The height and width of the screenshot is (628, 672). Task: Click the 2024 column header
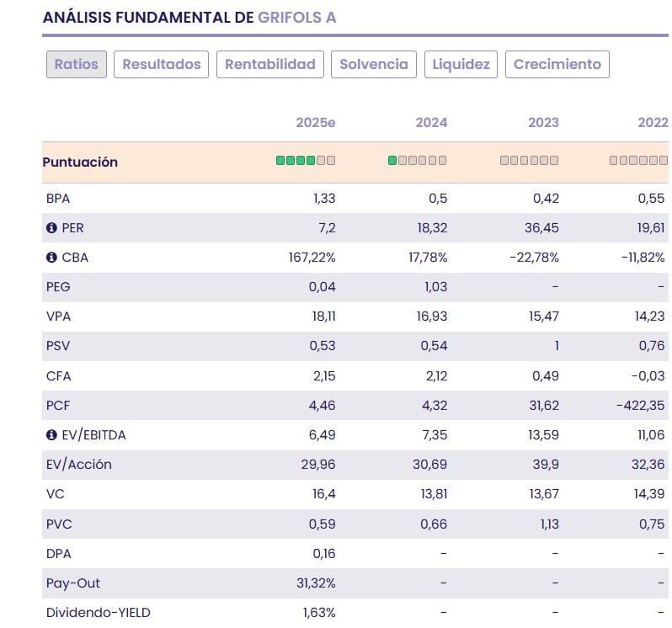point(431,123)
